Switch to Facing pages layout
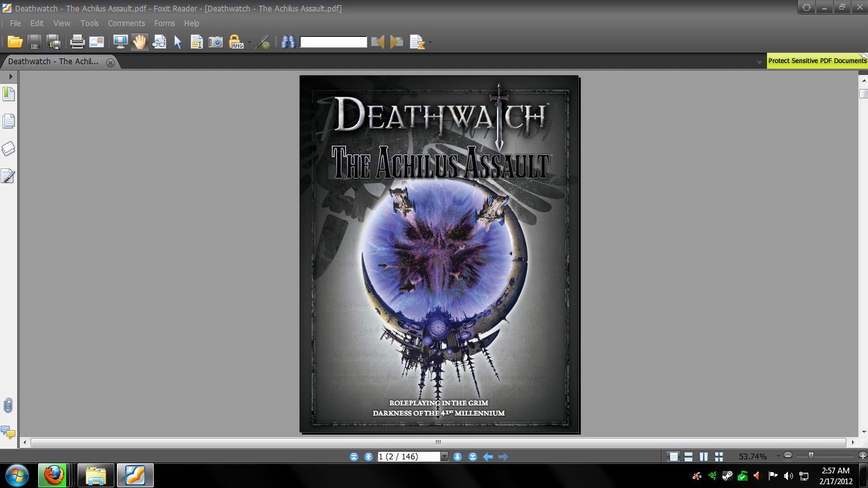The height and width of the screenshot is (488, 868). pos(704,456)
